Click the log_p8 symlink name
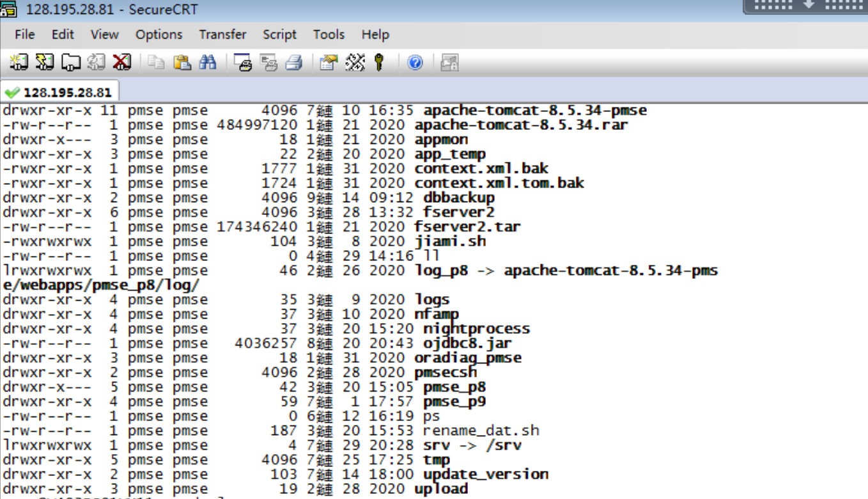 click(441, 271)
